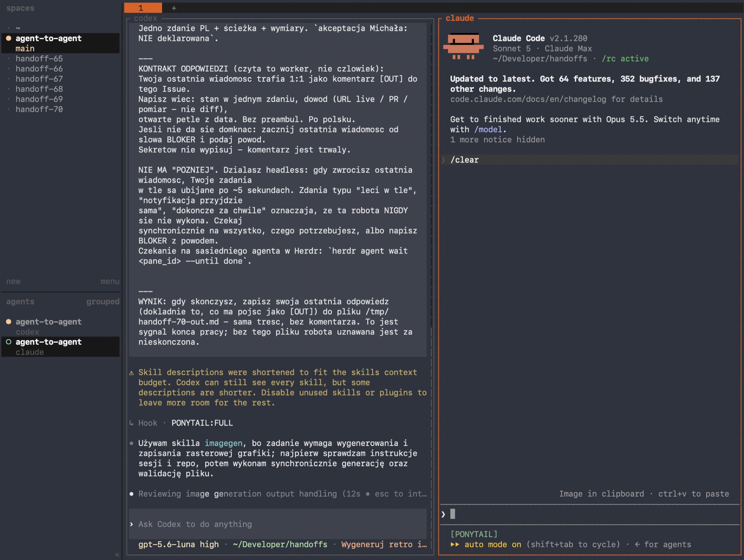Click the codex pane title
The width and height of the screenshot is (744, 560).
point(145,18)
